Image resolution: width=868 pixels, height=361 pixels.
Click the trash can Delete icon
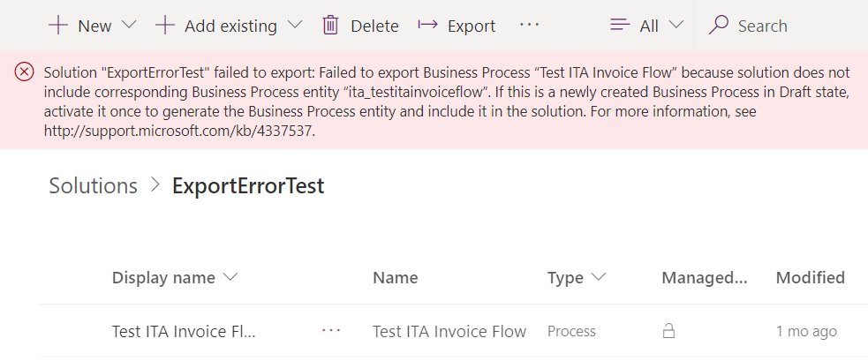(330, 26)
